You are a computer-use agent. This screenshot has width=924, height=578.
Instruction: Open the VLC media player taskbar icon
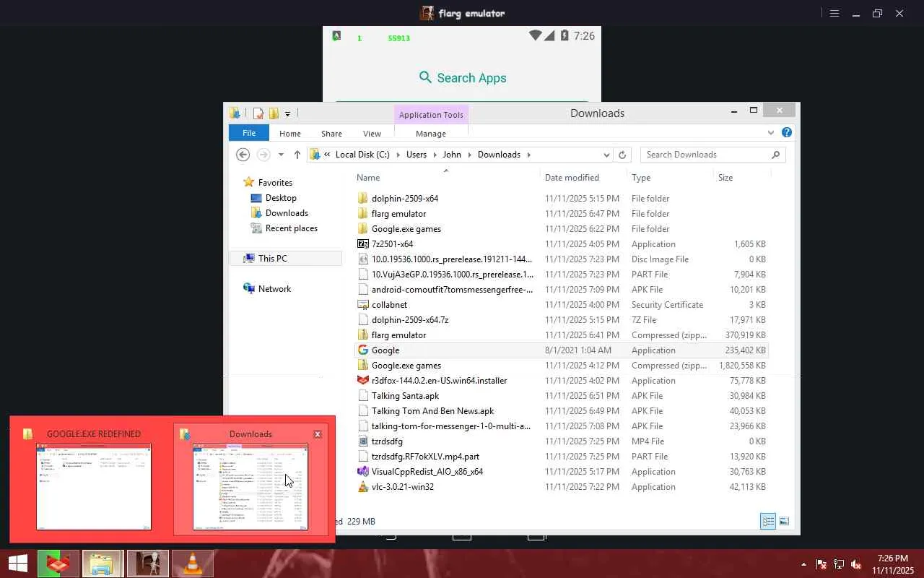[193, 564]
